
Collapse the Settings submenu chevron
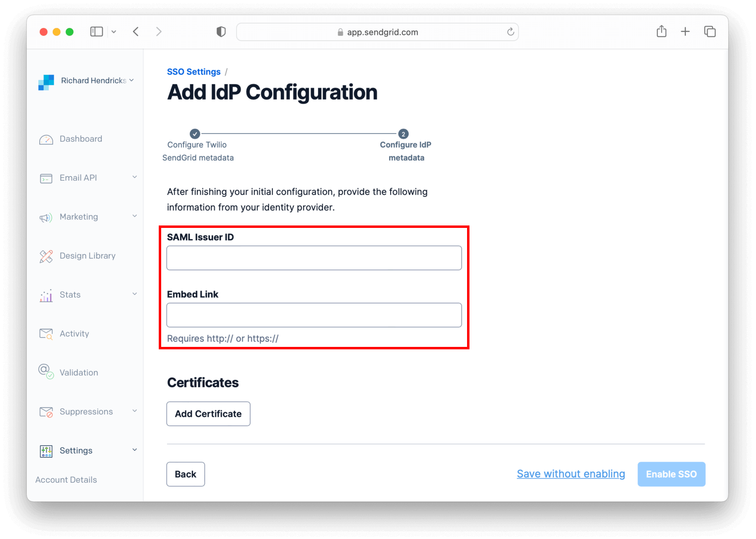click(135, 449)
